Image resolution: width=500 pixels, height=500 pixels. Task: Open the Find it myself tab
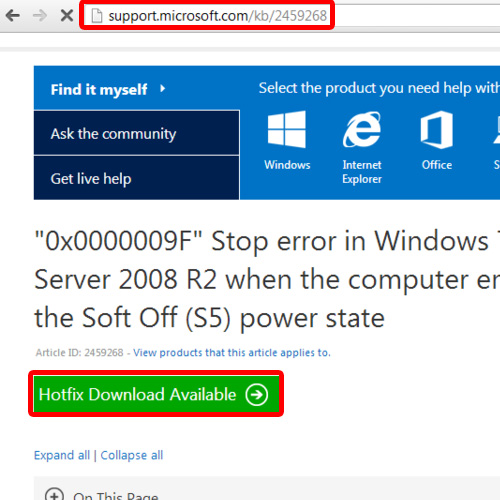pos(137,88)
